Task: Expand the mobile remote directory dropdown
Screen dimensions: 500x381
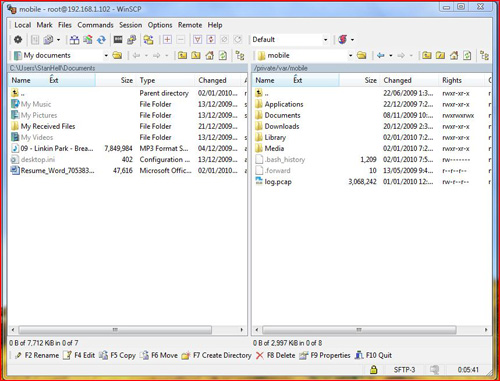Action: [350, 55]
